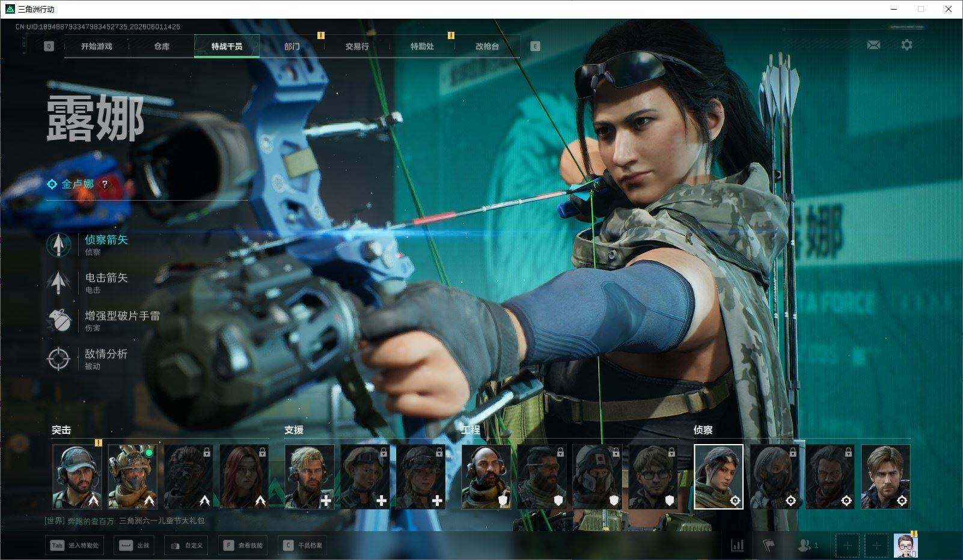This screenshot has height=560, width=963.
Task: Click the 增强型破片手雷 skill name
Action: coord(123,315)
